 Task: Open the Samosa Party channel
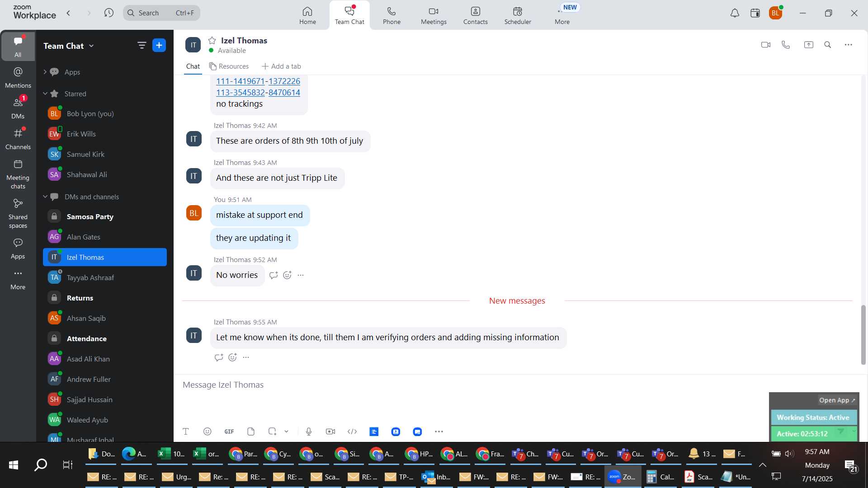(105, 216)
